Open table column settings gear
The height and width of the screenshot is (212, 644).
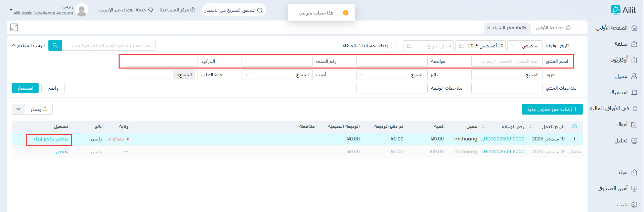[x=574, y=127]
